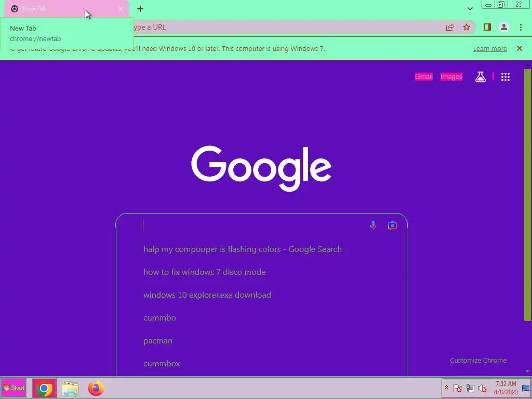Bookmark this tab with star icon
532x399 pixels.
coord(467,27)
